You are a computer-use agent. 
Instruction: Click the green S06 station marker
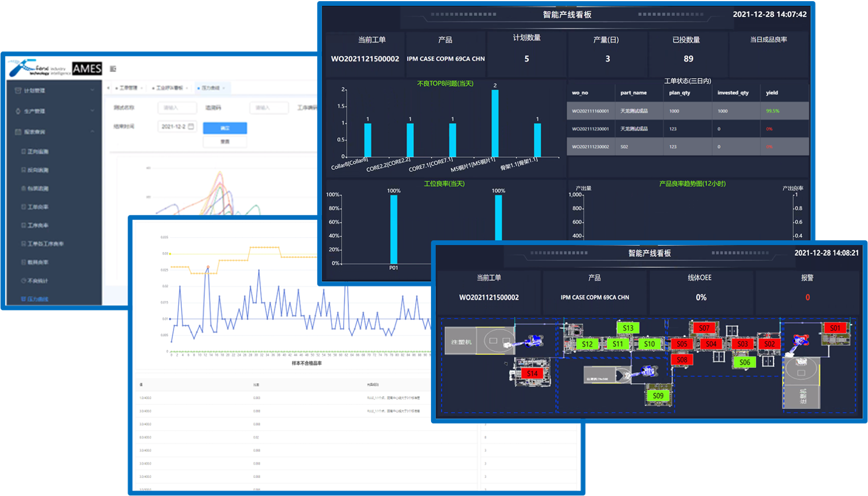745,362
